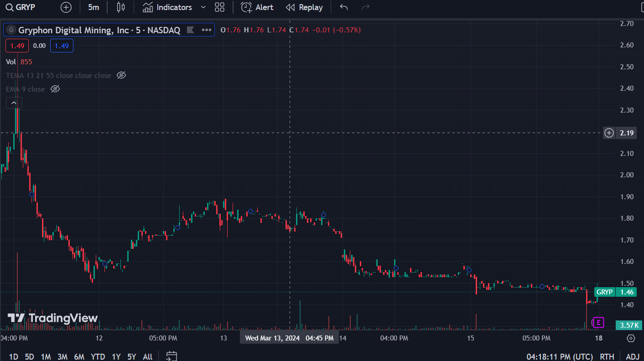The image size is (644, 361).
Task: Select the 1M date range
Action: pos(46,356)
